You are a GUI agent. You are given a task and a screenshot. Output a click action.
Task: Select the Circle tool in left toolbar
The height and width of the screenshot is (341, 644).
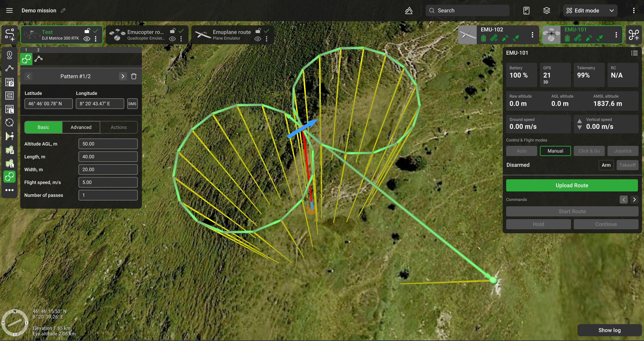[x=9, y=123]
